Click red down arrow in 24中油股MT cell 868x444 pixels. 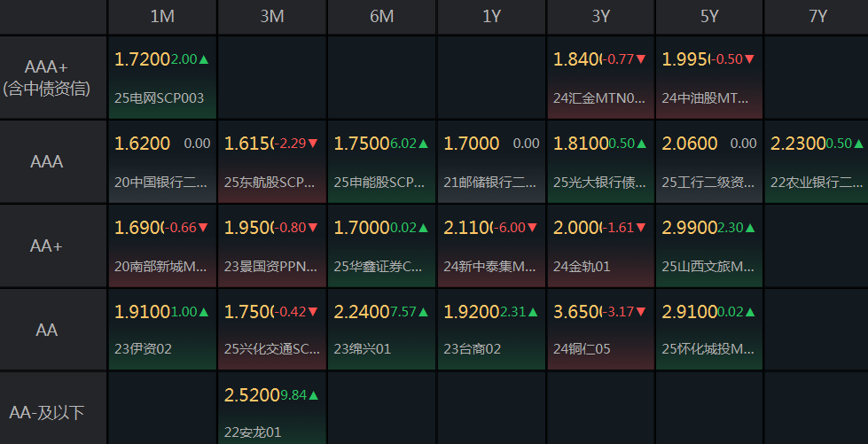click(x=750, y=59)
